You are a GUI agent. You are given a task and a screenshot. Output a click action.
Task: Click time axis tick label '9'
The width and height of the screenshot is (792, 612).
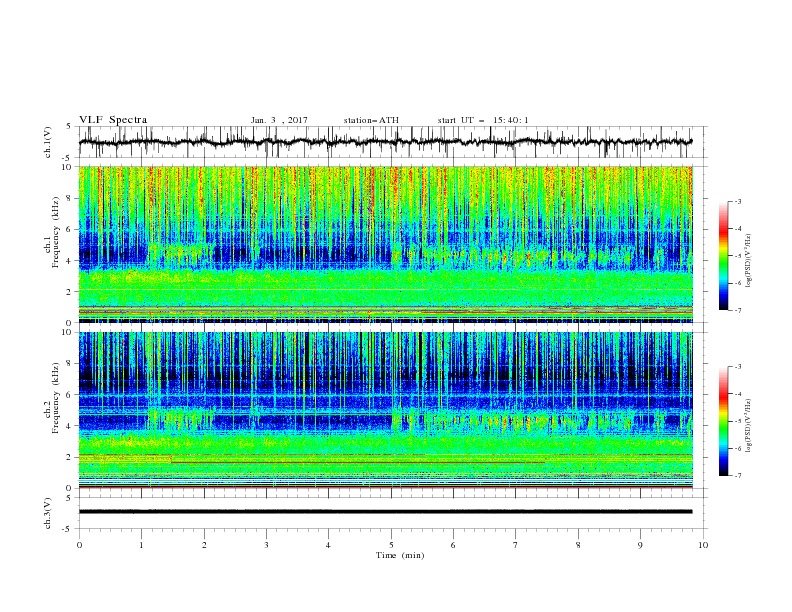[x=640, y=545]
